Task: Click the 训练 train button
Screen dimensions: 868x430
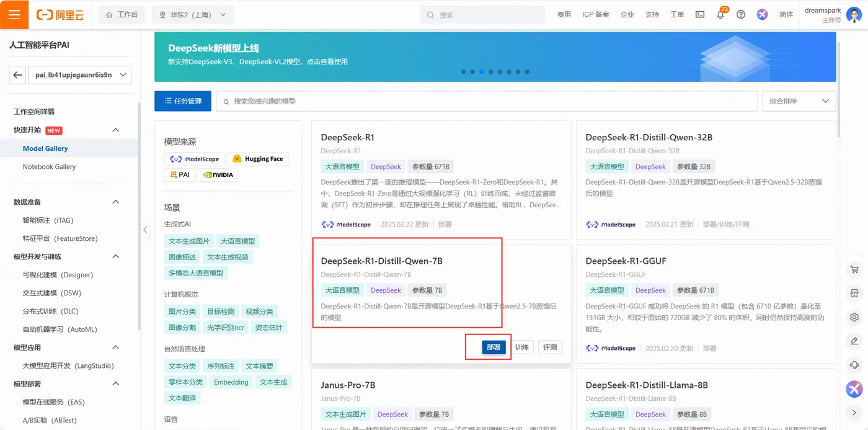Action: (x=522, y=347)
